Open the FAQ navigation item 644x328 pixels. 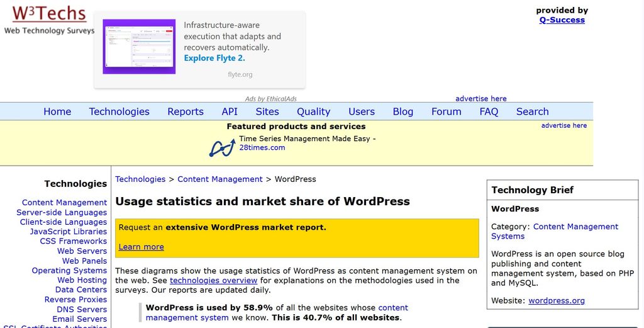click(489, 112)
